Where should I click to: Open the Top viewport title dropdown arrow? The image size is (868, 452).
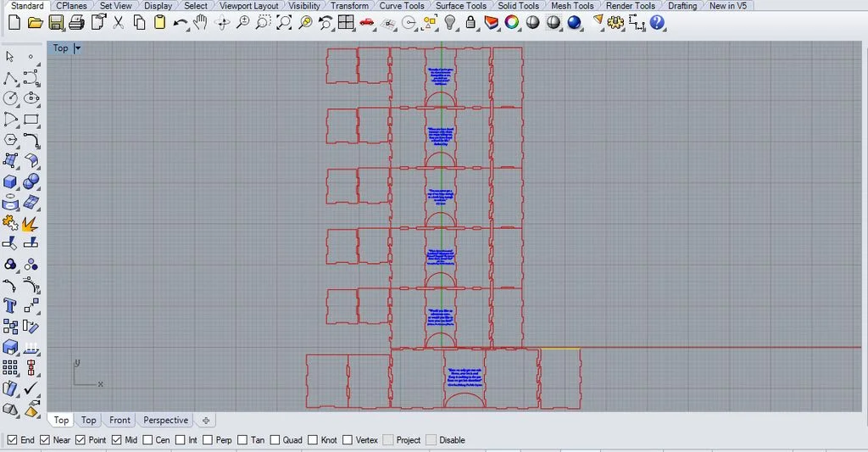coord(77,48)
